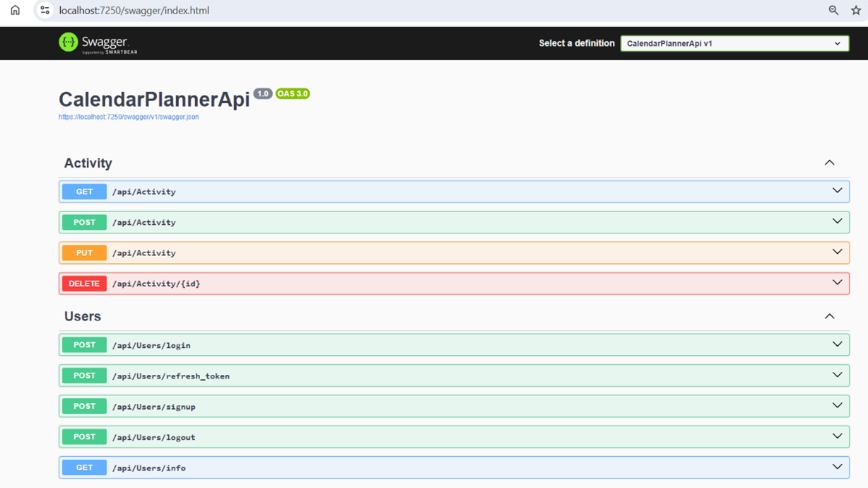Click the 1.0 version badge
The image size is (868, 488).
coord(263,93)
